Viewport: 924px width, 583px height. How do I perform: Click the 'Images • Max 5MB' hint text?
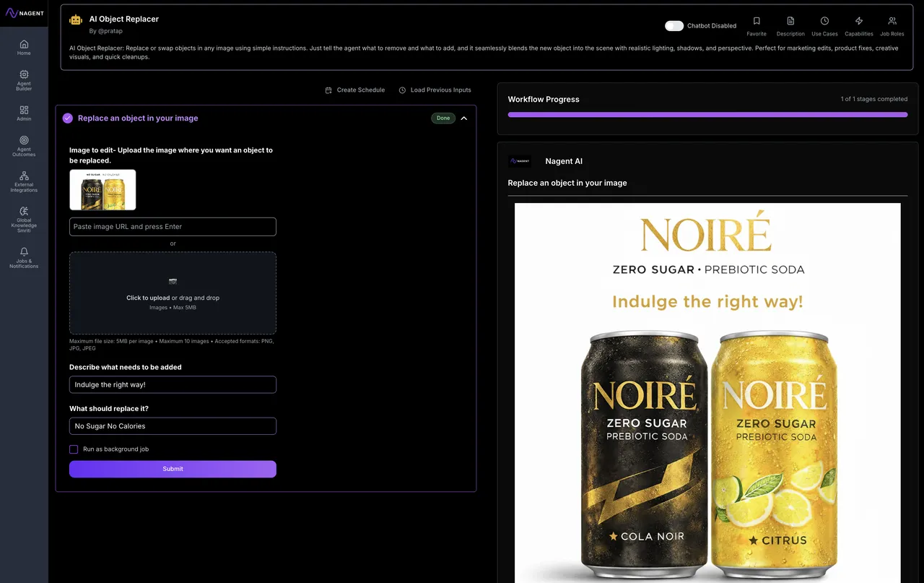(x=173, y=308)
